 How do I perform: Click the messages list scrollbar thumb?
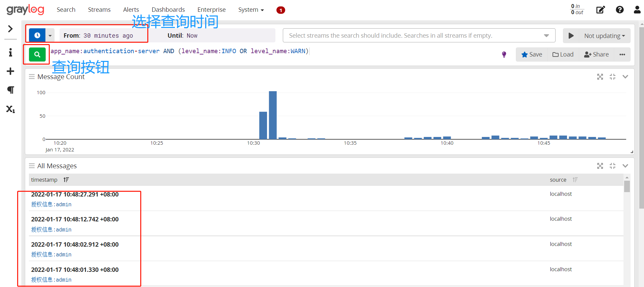627,186
